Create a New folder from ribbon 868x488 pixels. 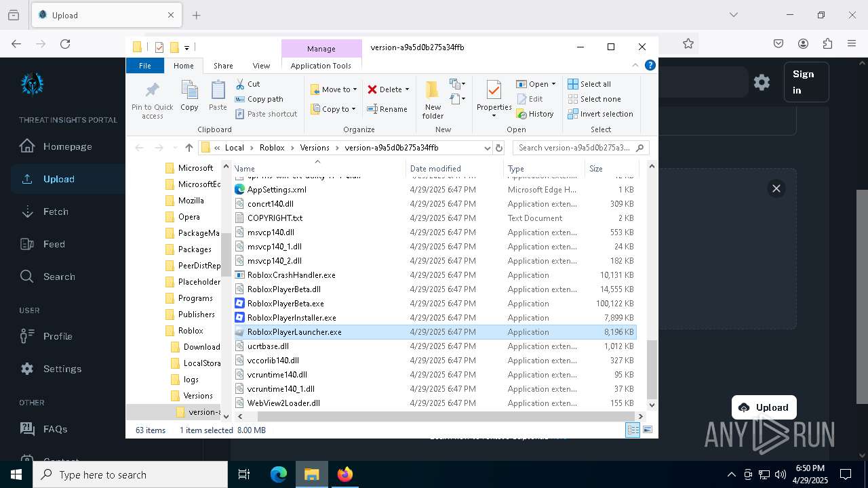click(x=433, y=100)
